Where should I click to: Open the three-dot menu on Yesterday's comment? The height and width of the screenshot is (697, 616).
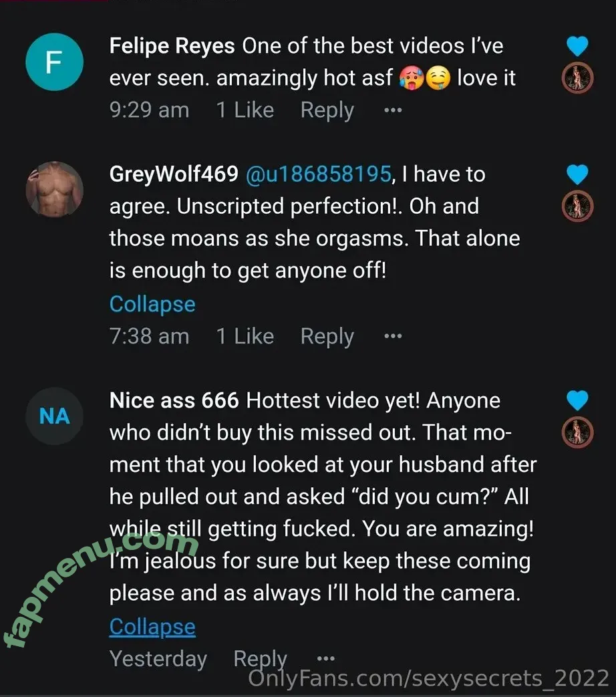point(325,659)
